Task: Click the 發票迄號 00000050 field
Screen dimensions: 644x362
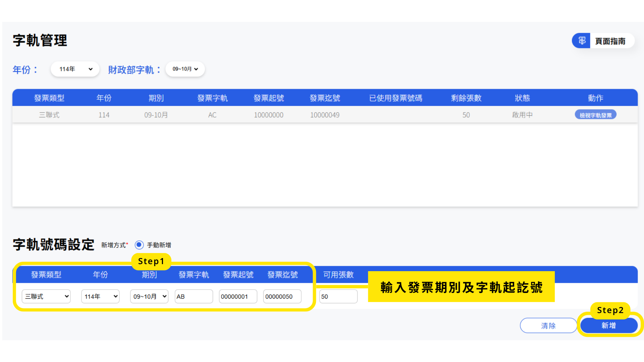Action: point(282,297)
